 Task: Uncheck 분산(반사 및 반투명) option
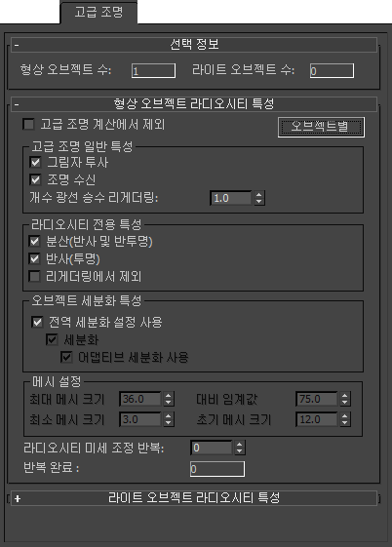[x=34, y=242]
